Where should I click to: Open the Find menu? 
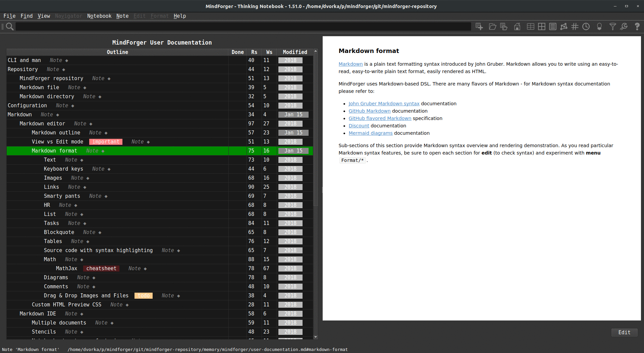26,16
